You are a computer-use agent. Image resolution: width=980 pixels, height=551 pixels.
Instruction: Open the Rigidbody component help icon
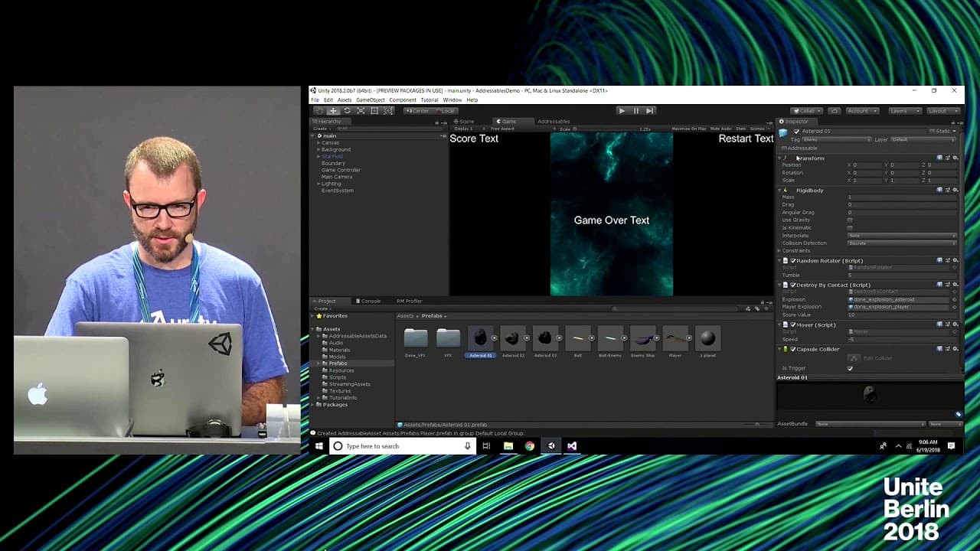[x=939, y=190]
